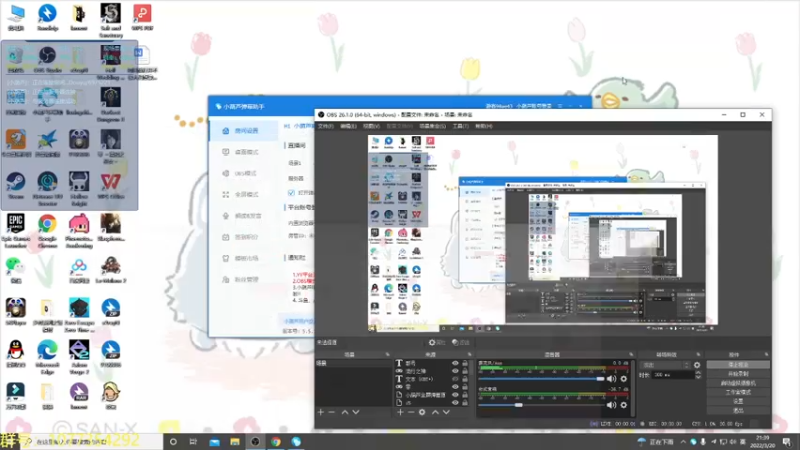Select 桌面模式 in the assistant sidebar
This screenshot has width=800, height=450.
(x=244, y=152)
